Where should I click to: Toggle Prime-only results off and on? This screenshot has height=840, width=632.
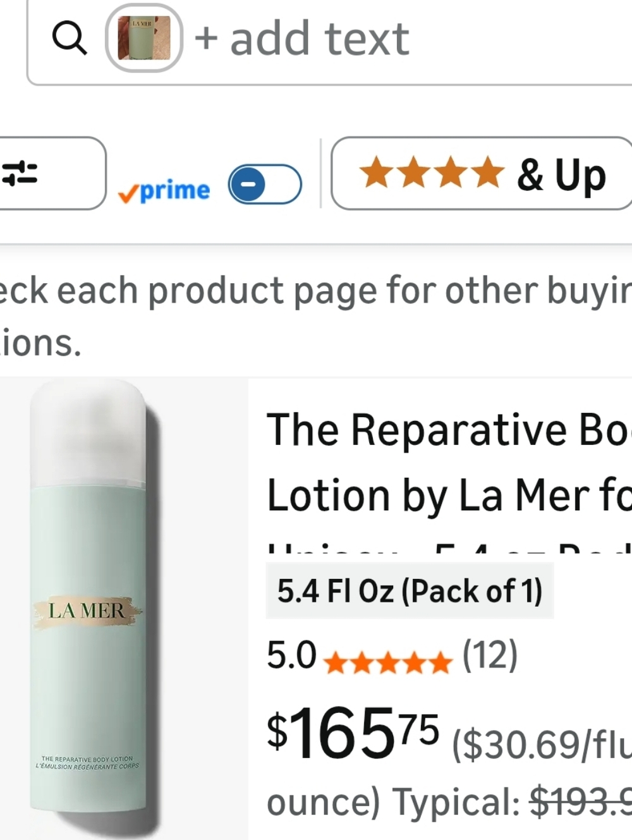[x=264, y=184]
